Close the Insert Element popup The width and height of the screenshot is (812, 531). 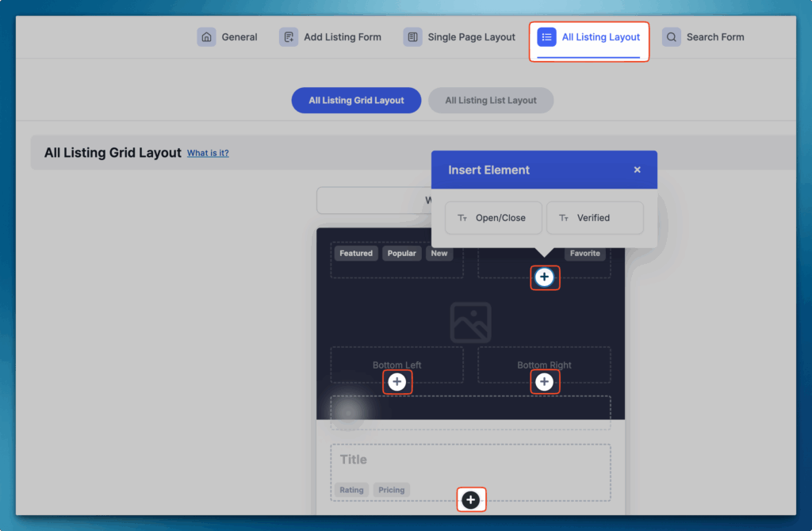tap(638, 170)
